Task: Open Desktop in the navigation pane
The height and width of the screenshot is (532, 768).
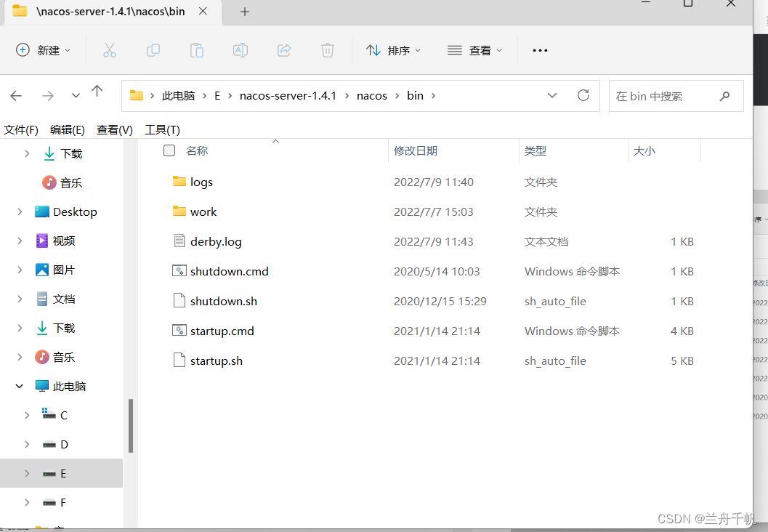Action: click(75, 211)
